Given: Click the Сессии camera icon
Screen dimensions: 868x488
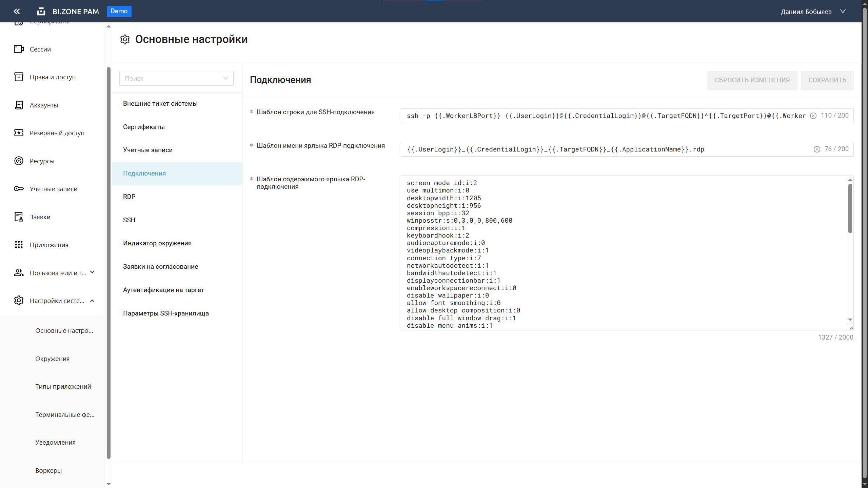Looking at the screenshot, I should pyautogui.click(x=19, y=49).
